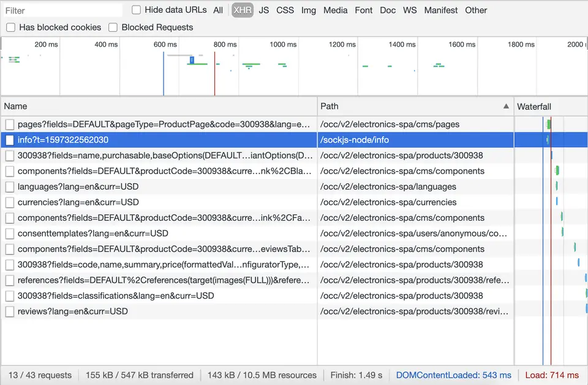
Task: Select the Other filter type
Action: (476, 10)
